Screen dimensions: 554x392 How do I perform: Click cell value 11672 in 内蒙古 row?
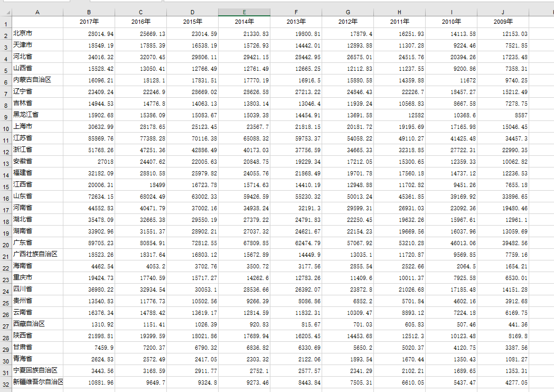pyautogui.click(x=451, y=80)
